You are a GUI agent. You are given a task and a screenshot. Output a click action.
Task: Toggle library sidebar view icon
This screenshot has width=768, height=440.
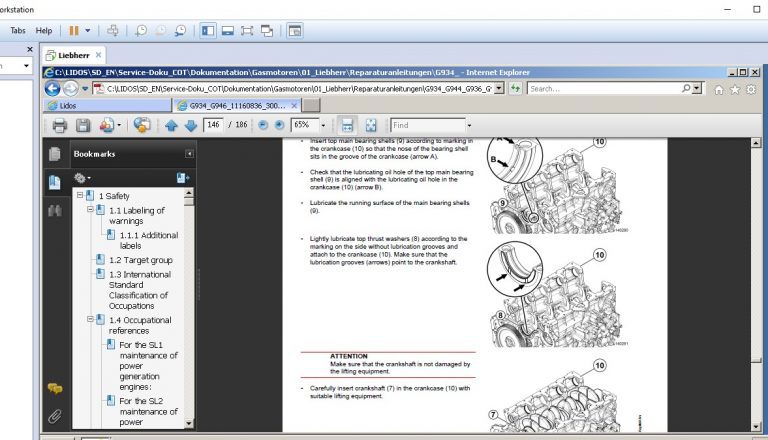[x=208, y=30]
